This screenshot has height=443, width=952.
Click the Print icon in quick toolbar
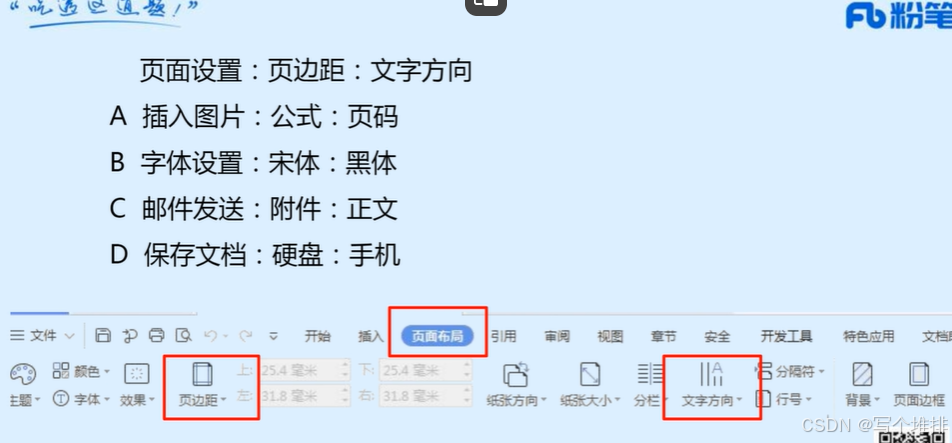[157, 336]
